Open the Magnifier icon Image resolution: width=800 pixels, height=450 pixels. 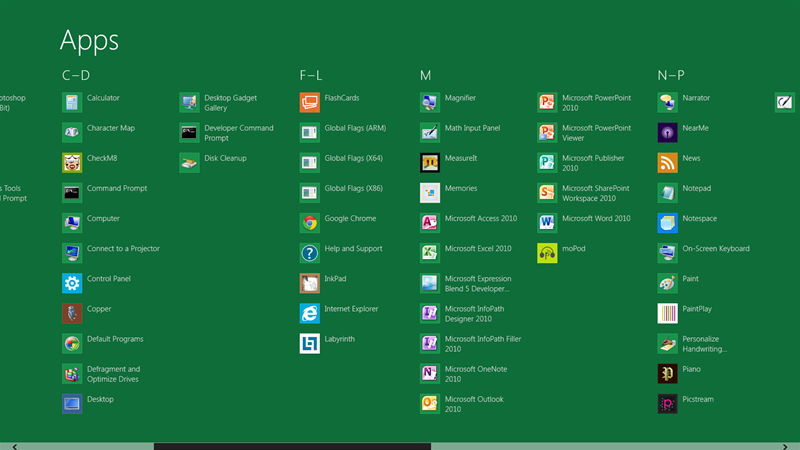click(430, 103)
